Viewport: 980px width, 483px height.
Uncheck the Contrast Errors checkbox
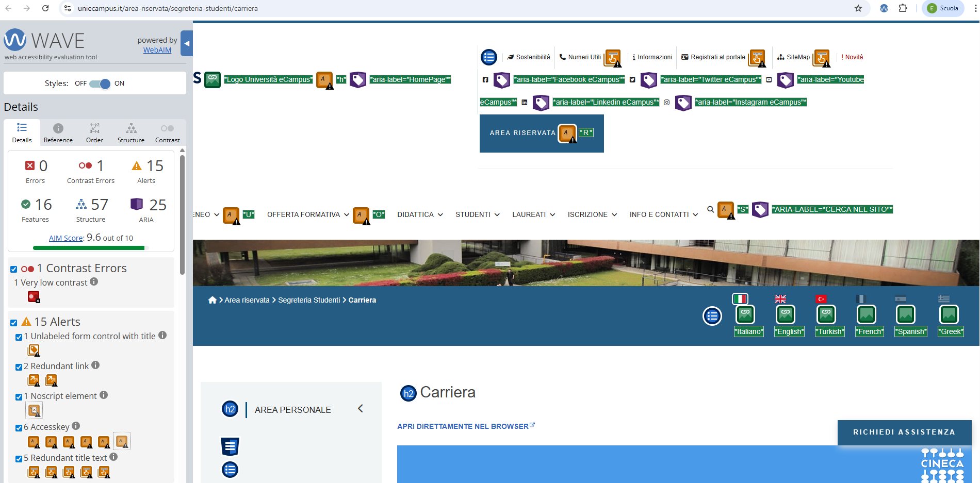pos(14,269)
